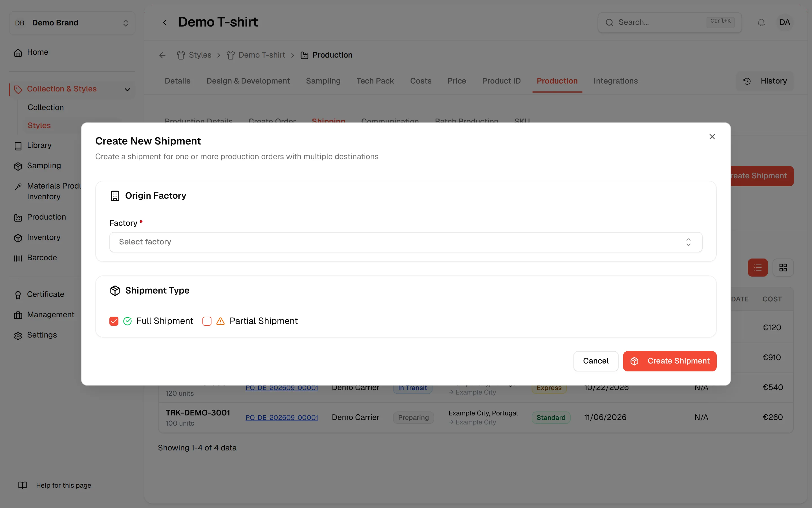The width and height of the screenshot is (812, 508).
Task: Check the Partial Shipment checkbox
Action: click(x=207, y=321)
